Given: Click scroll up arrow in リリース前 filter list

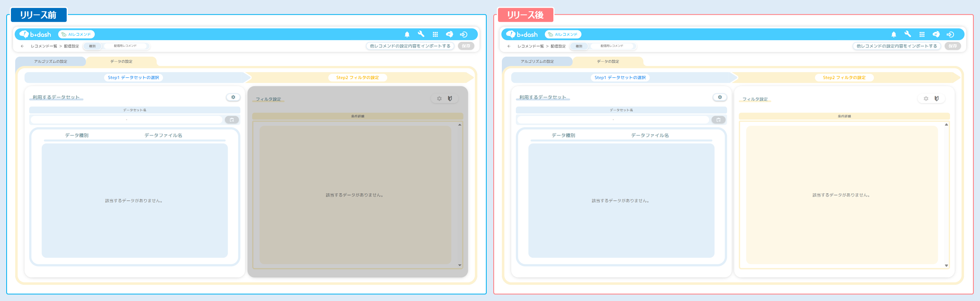Looking at the screenshot, I should (460, 125).
